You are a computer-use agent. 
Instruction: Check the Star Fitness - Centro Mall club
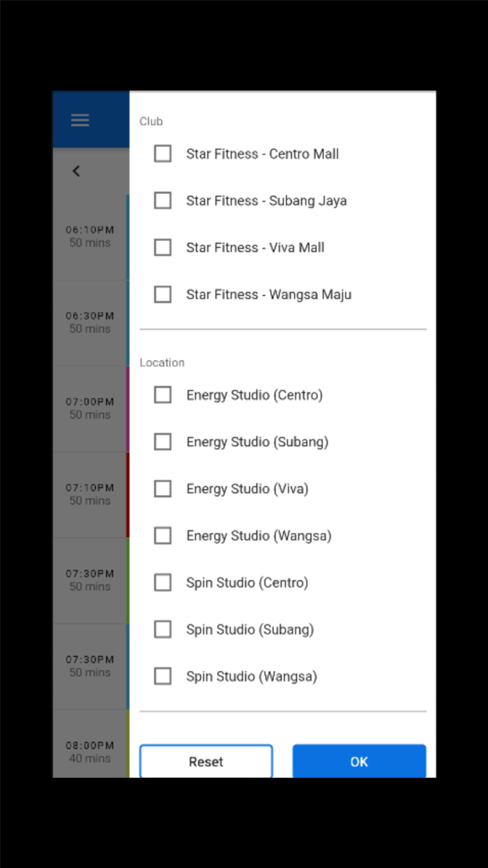tap(162, 154)
